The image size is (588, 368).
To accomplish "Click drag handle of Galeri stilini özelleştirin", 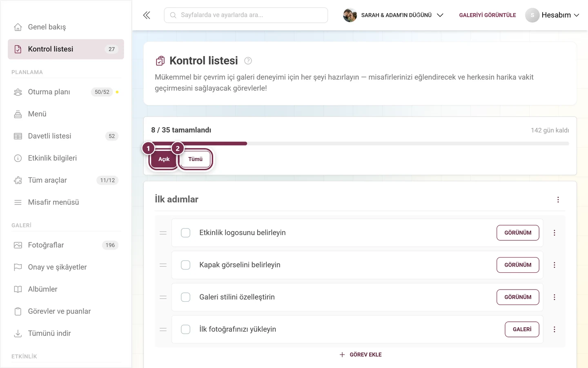I will 163,297.
